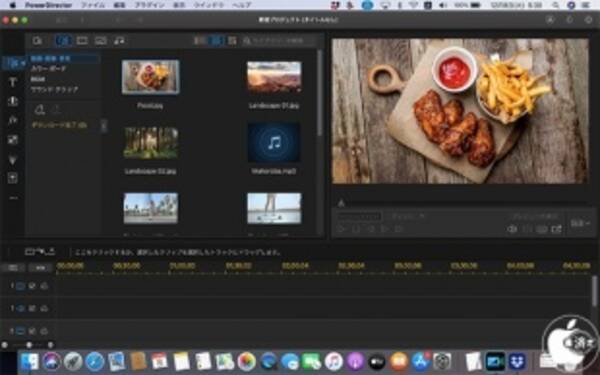Image resolution: width=600 pixels, height=375 pixels.
Task: Click the yellow download link in library panel
Action: point(59,125)
